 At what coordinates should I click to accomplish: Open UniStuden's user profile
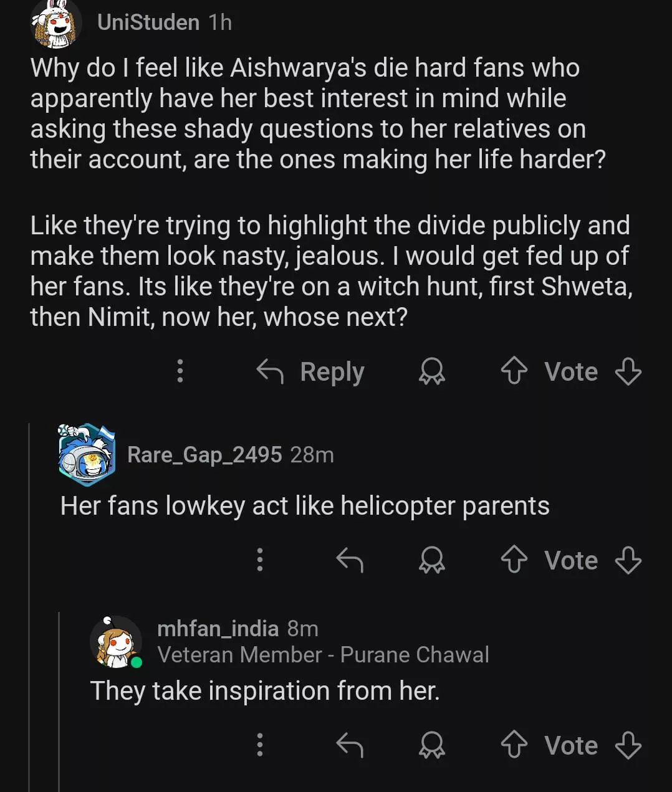(x=148, y=22)
